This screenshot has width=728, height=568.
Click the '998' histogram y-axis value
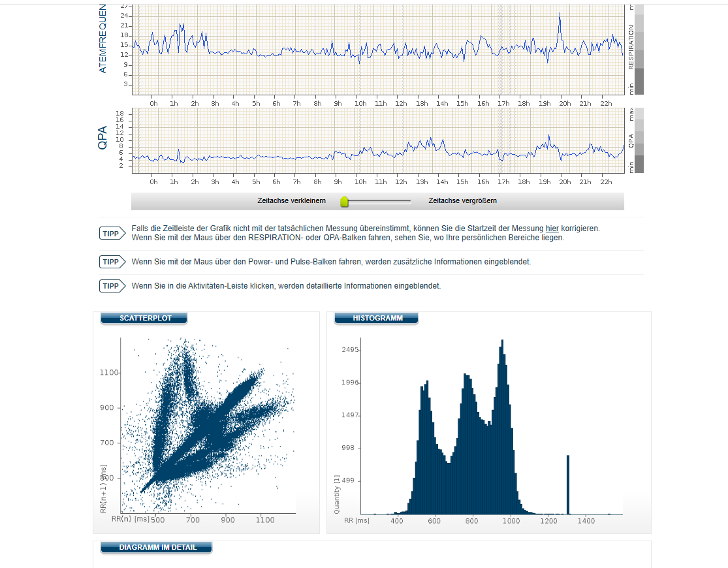(348, 448)
